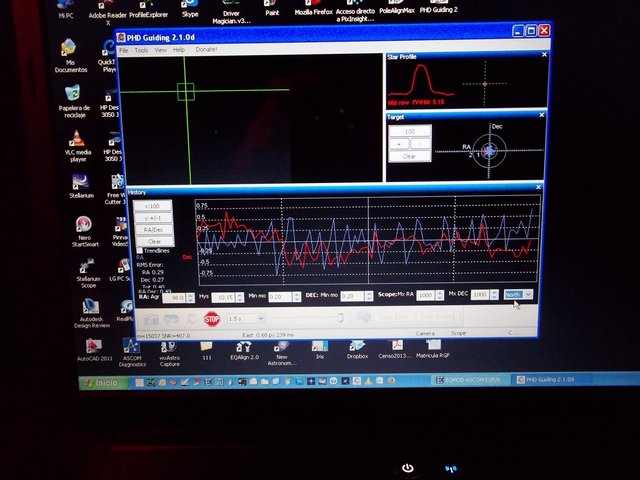Open PoleAlignMax desktop icon
The width and height of the screenshot is (640, 480).
397,7
